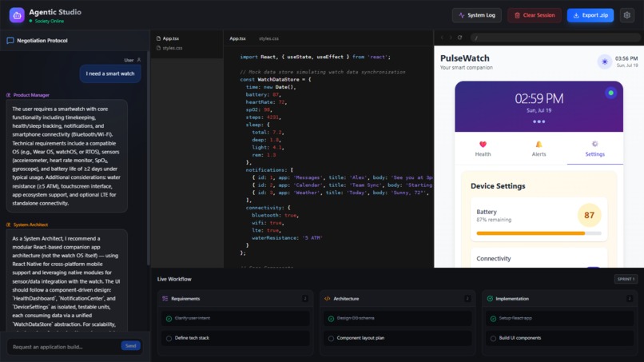The image size is (644, 362).
Task: Click the Connectivity label in preview
Action: [x=494, y=258]
